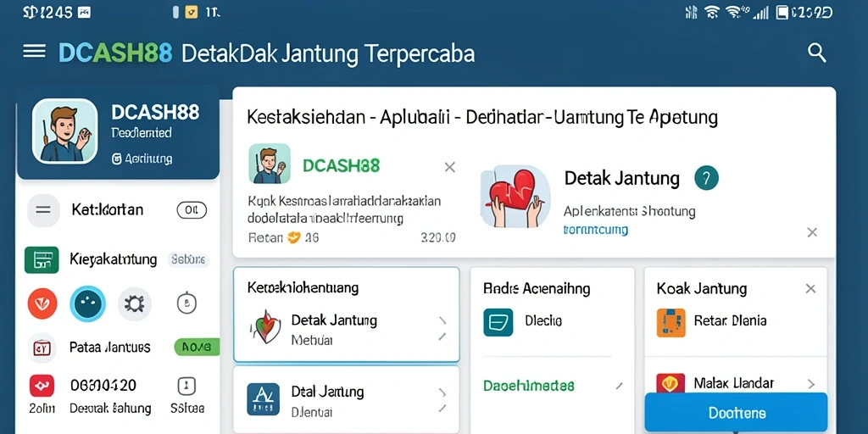Open the teal Dlecho icon
Viewport: 868px width, 434px height.
click(498, 322)
